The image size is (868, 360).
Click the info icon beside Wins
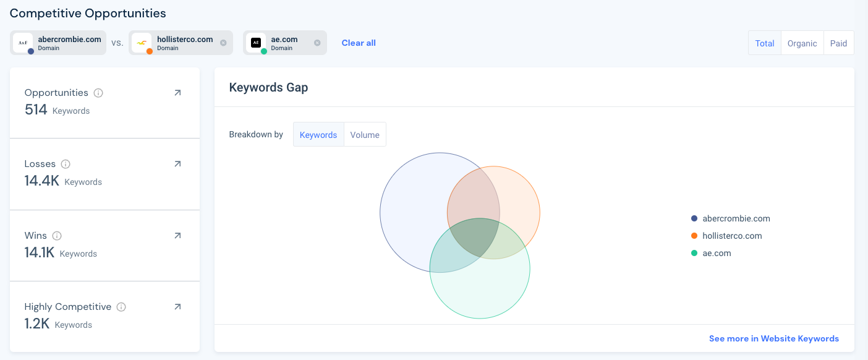coord(57,236)
